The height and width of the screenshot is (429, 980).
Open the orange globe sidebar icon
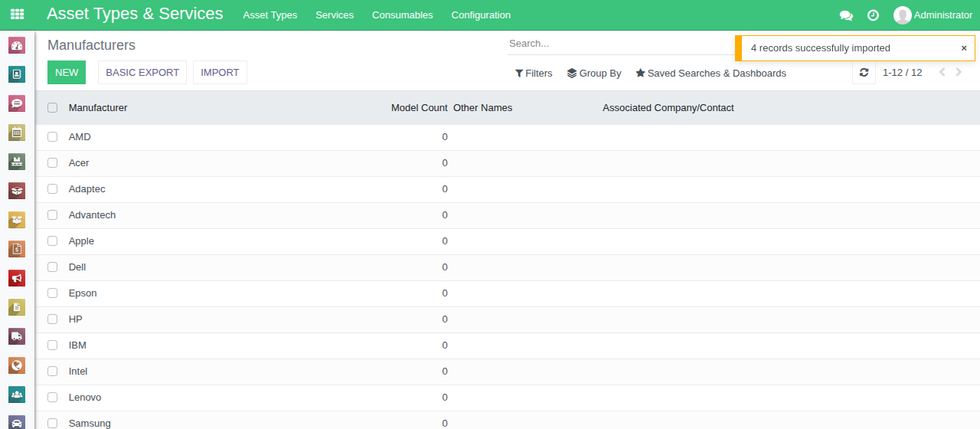pos(17,365)
